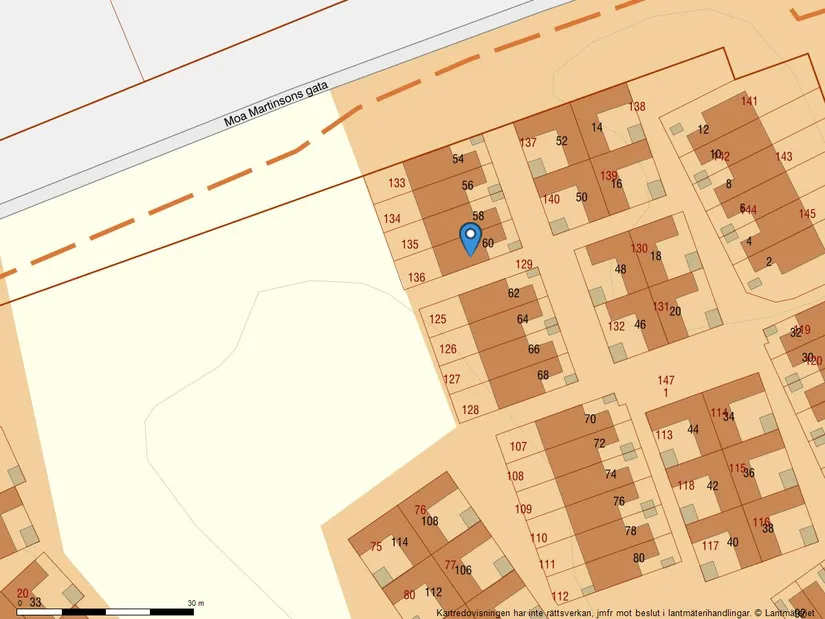This screenshot has width=825, height=619.
Task: Click black house number 72
Action: pyautogui.click(x=599, y=444)
